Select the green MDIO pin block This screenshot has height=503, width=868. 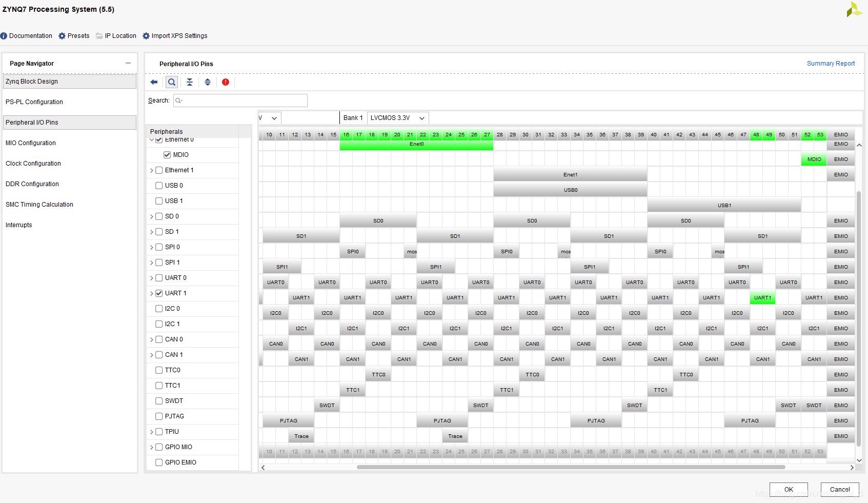814,159
